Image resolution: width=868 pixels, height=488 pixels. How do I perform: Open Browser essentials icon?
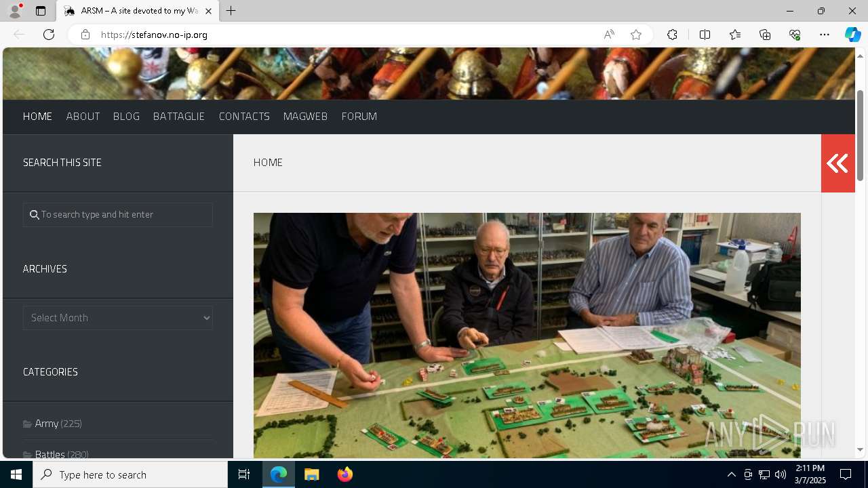pyautogui.click(x=795, y=35)
